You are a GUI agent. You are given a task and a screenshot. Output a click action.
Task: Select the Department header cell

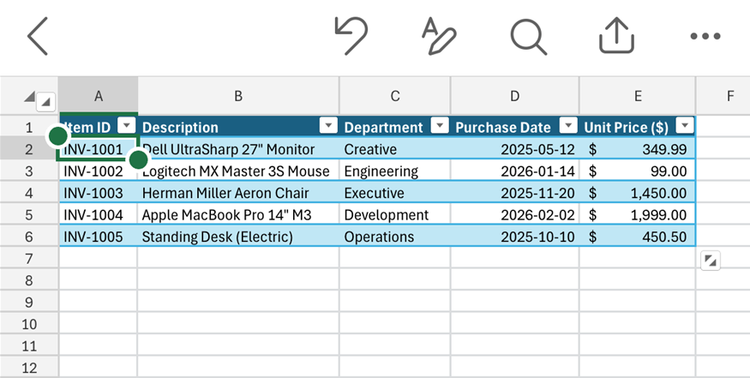(x=395, y=127)
